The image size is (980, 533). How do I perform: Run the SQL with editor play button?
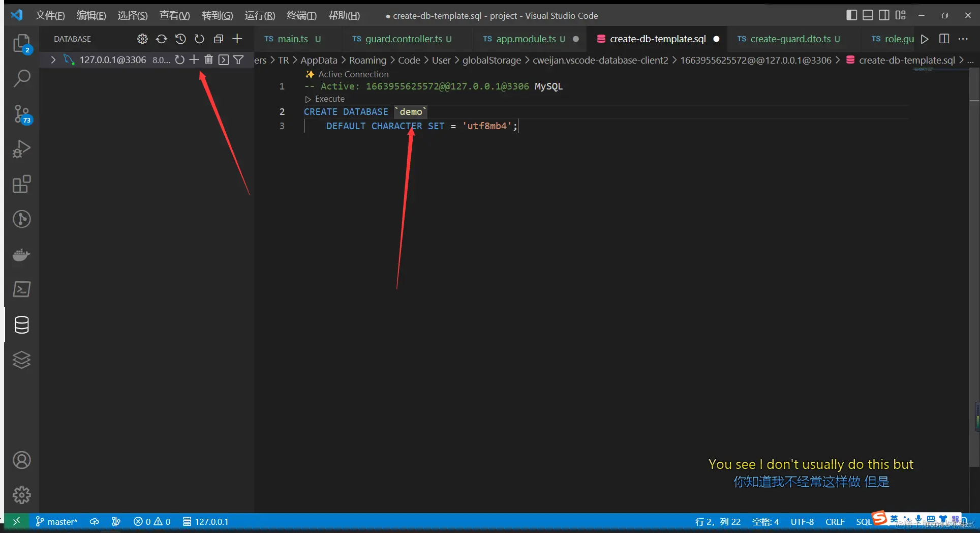click(925, 39)
